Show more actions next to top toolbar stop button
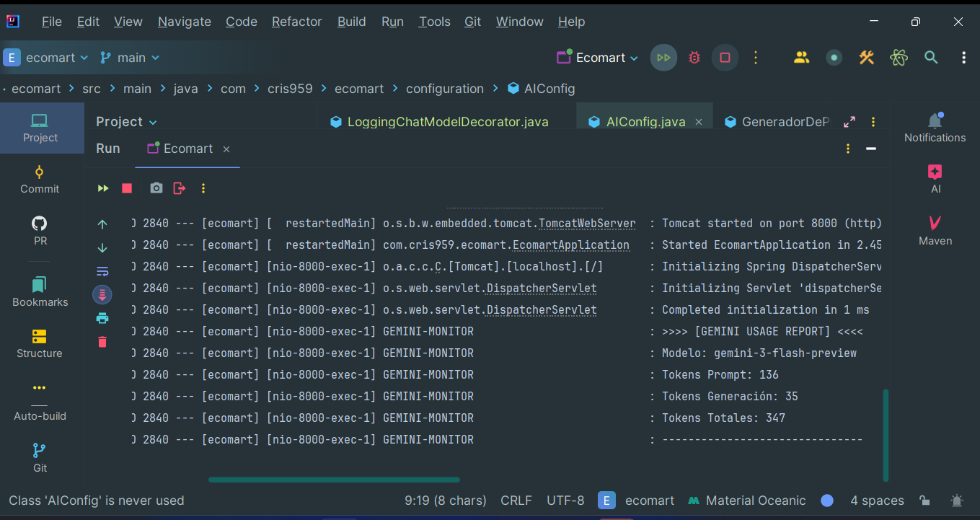The width and height of the screenshot is (980, 520). tap(756, 58)
